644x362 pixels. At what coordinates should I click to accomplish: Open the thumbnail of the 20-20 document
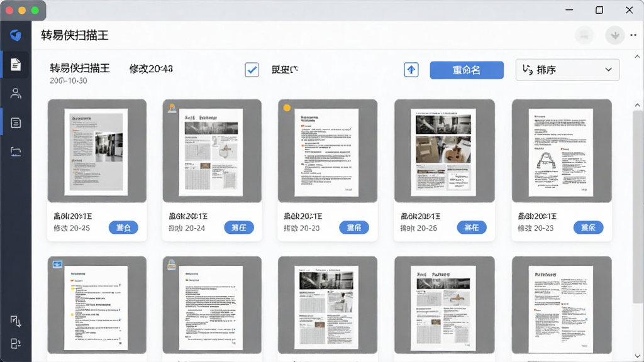tap(327, 151)
